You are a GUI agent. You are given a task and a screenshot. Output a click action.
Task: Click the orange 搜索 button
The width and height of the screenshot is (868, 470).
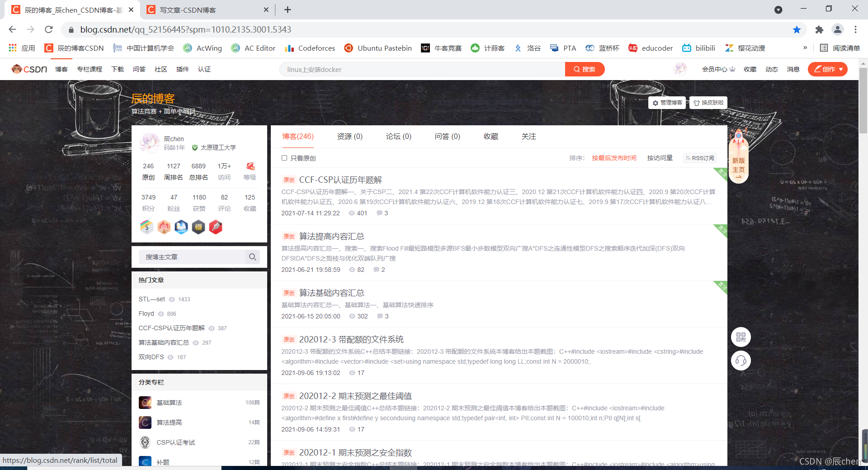[585, 69]
